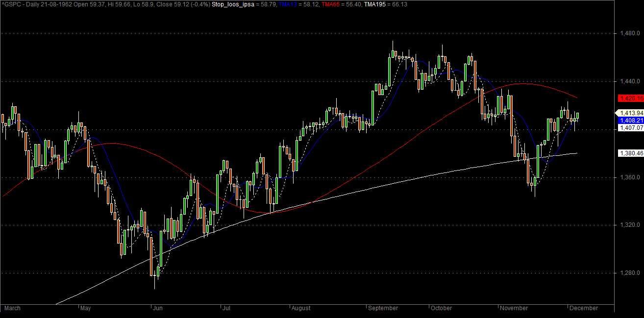The image size is (644, 318).
Task: Click the March label on the time axis
Action: (12, 308)
